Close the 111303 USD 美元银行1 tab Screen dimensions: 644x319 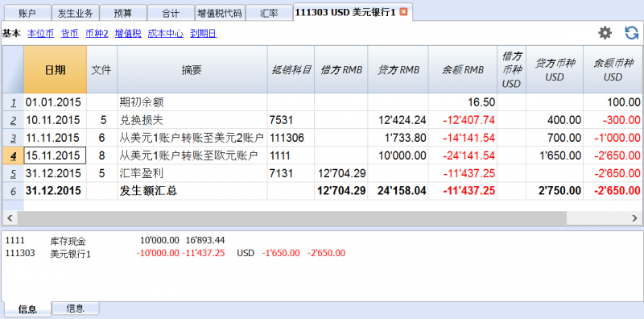coord(404,12)
